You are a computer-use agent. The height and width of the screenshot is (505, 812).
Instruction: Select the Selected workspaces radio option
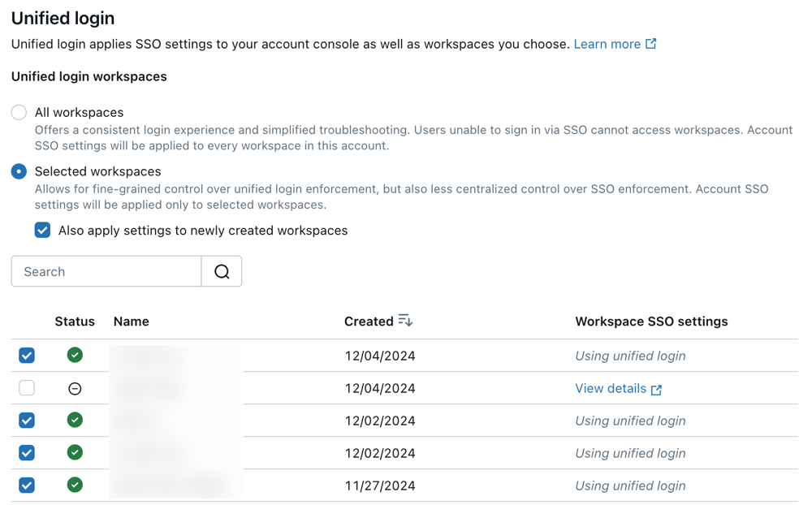coord(19,172)
